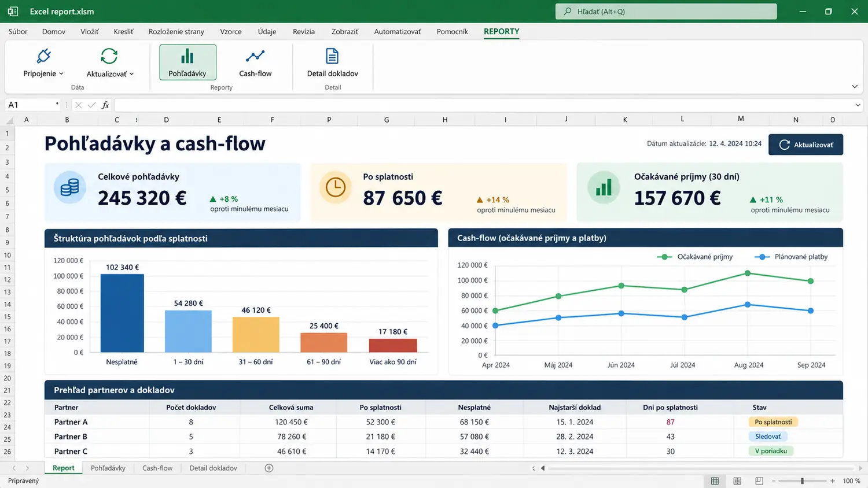The image size is (868, 488).
Task: Open Detail dokladov from ribbon
Action: tap(333, 62)
